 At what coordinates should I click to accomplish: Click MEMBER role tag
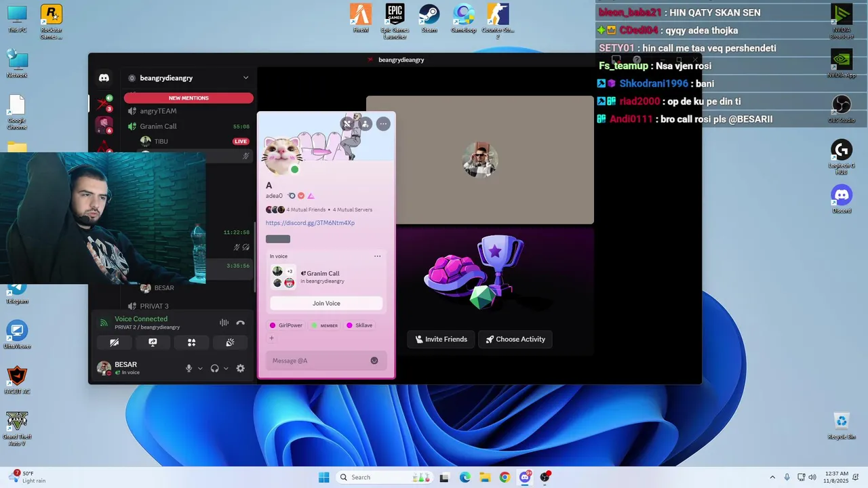pyautogui.click(x=325, y=325)
